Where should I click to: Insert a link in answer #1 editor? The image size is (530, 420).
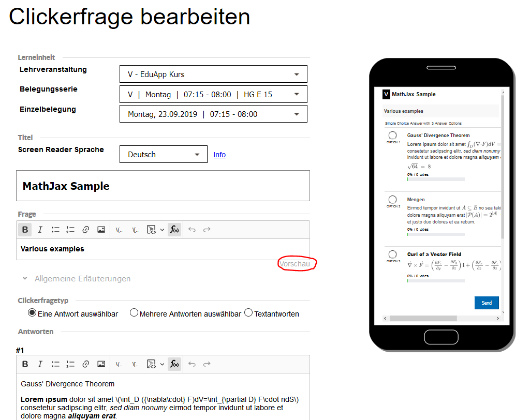coord(85,364)
